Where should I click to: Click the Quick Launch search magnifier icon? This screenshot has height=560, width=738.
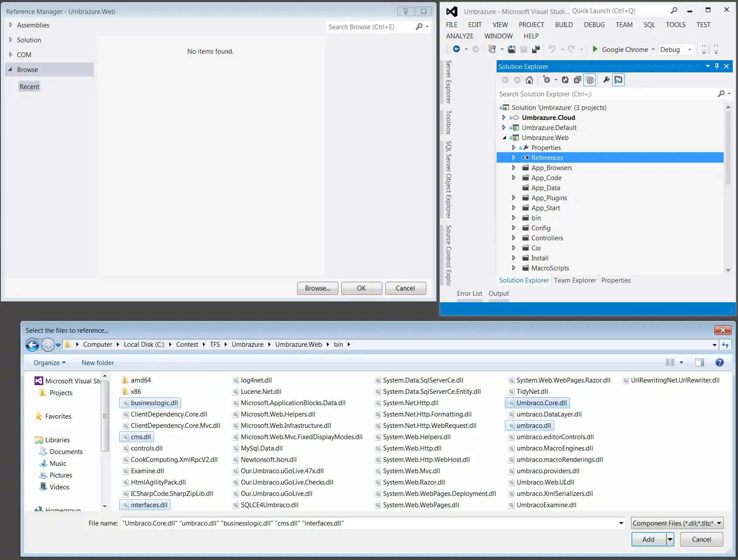click(x=674, y=10)
